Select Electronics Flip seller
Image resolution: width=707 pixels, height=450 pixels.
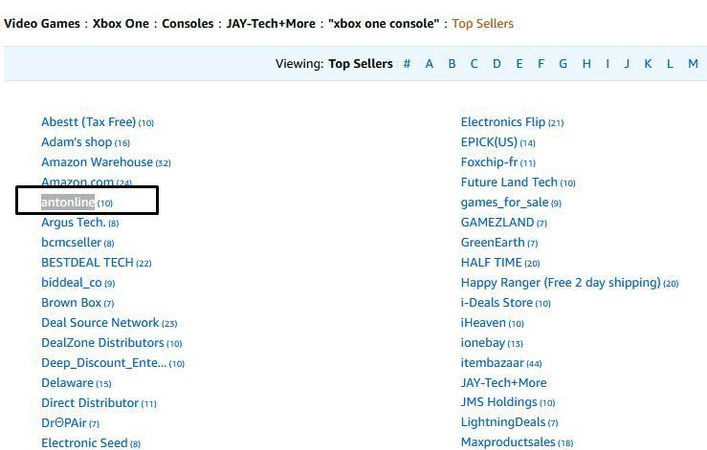click(x=503, y=122)
